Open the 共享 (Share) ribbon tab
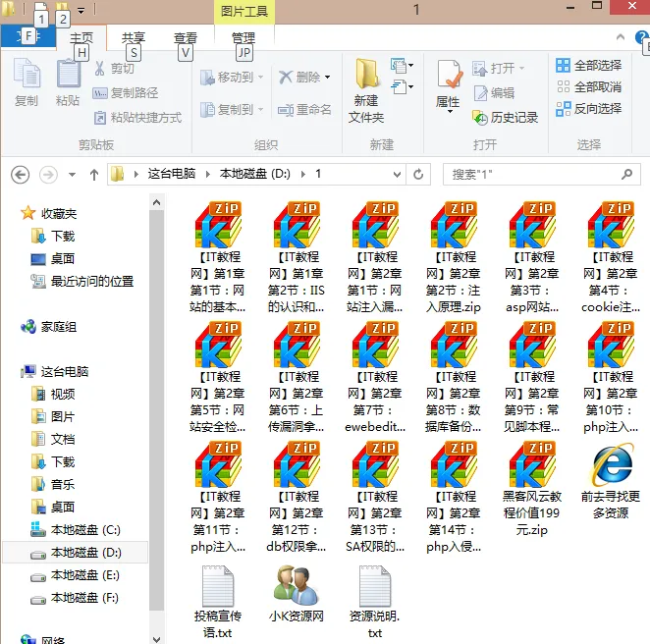This screenshot has width=650, height=644. [x=134, y=38]
